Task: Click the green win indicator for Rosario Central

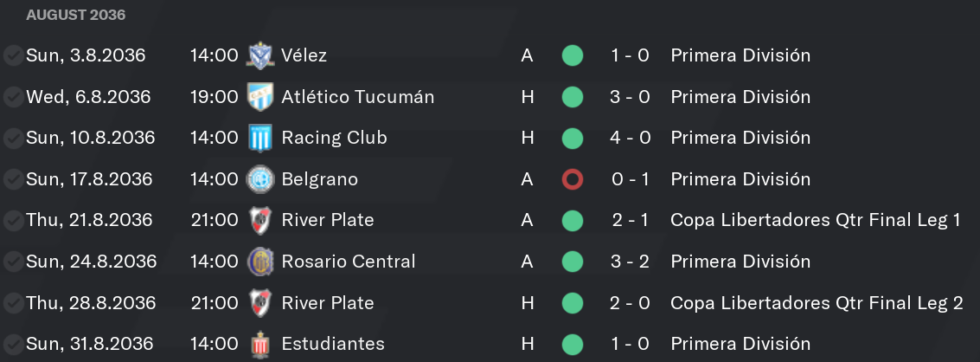Action: [x=573, y=262]
